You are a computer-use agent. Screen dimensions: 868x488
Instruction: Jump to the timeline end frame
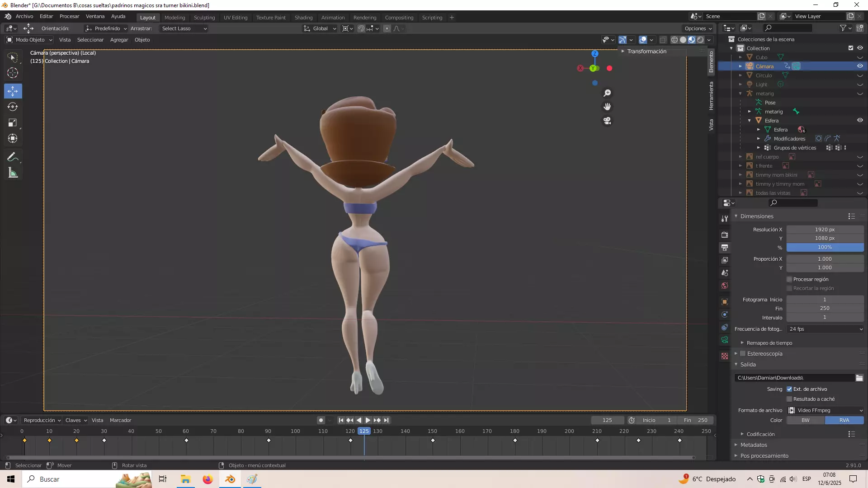(x=386, y=420)
